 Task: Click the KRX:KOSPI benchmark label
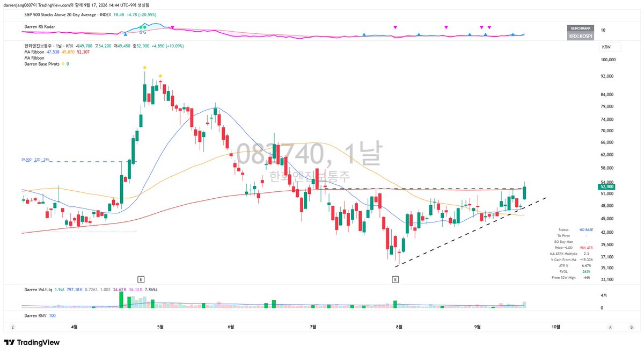580,37
